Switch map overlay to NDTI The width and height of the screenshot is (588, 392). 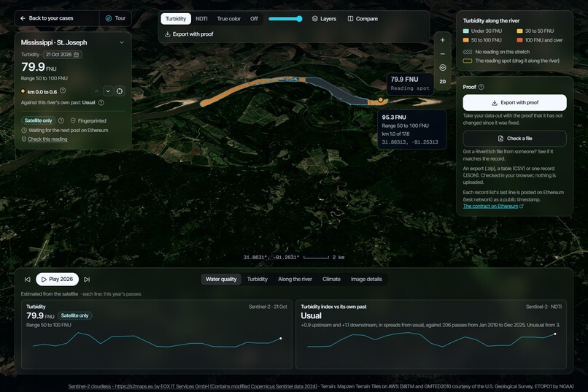[201, 19]
